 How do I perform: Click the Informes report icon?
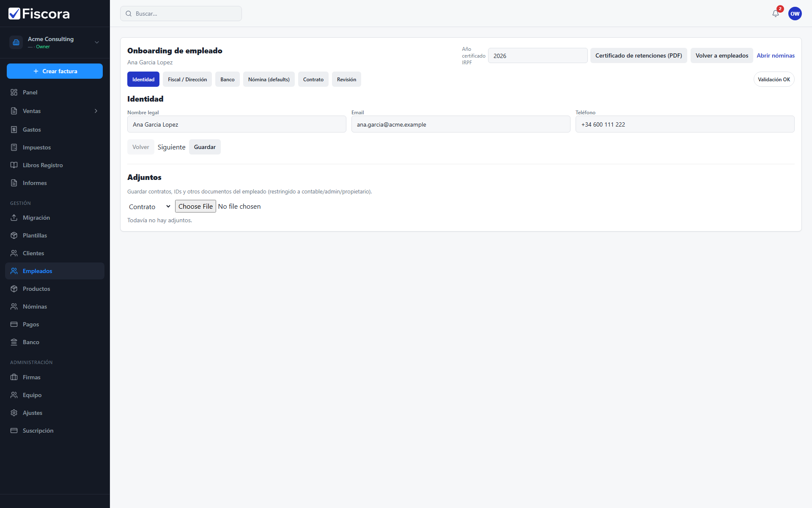coord(14,183)
